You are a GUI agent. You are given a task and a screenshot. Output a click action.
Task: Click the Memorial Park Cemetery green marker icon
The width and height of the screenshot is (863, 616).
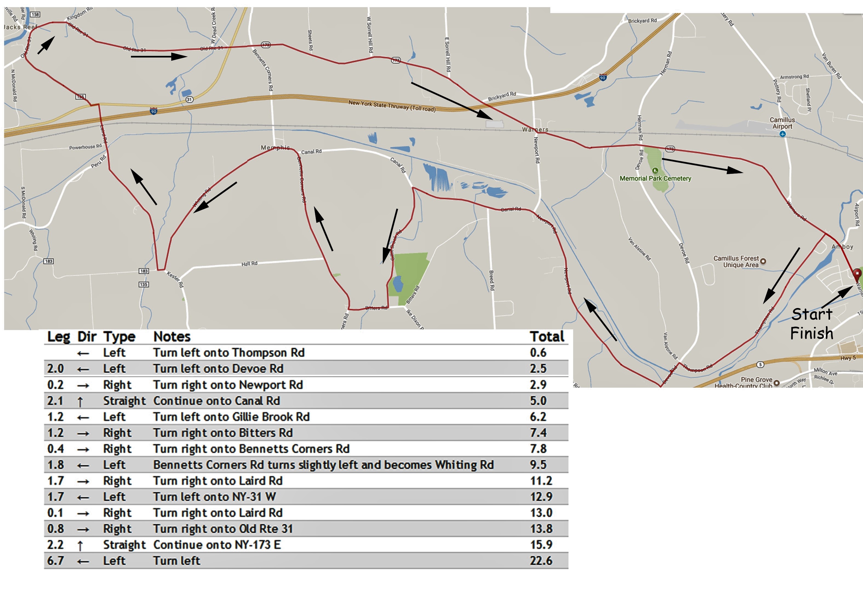pyautogui.click(x=655, y=171)
